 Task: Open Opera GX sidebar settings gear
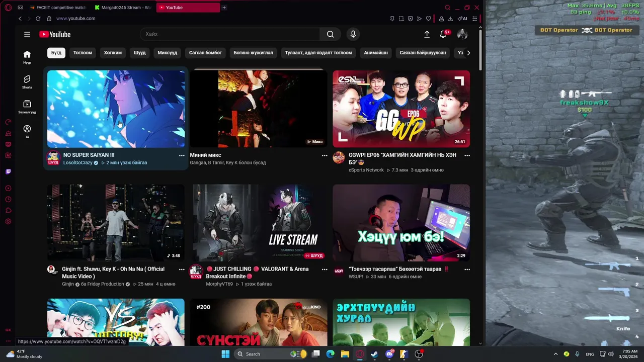pos(8,222)
